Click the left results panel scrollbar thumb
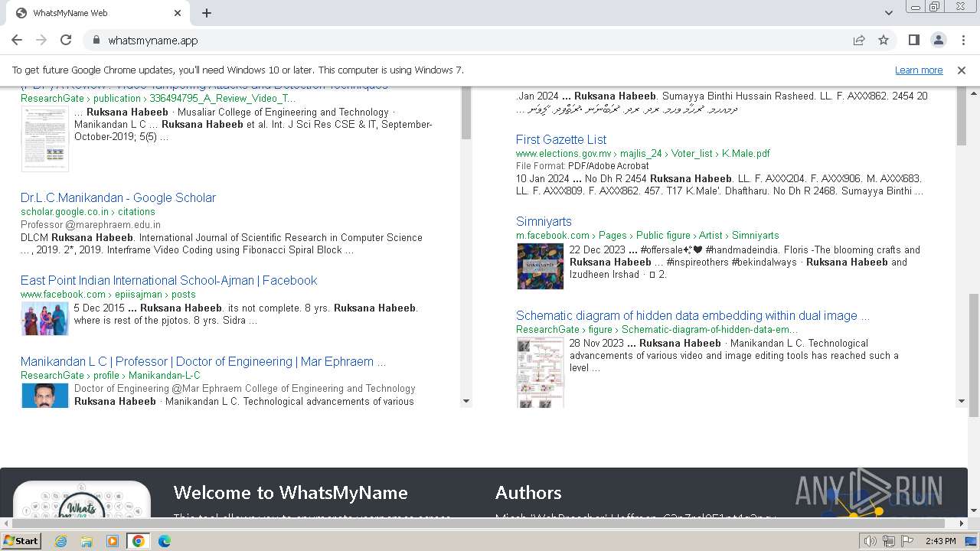Screen dimensions: 980x551 tap(466, 113)
